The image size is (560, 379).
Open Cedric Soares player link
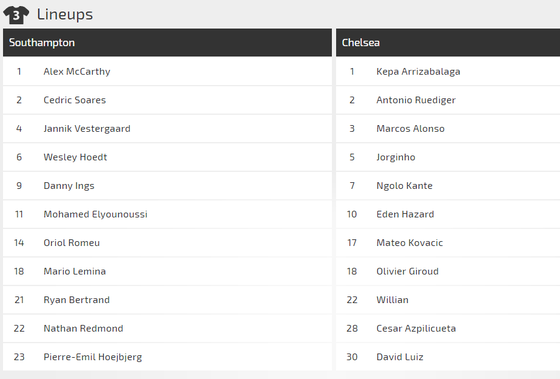[75, 100]
